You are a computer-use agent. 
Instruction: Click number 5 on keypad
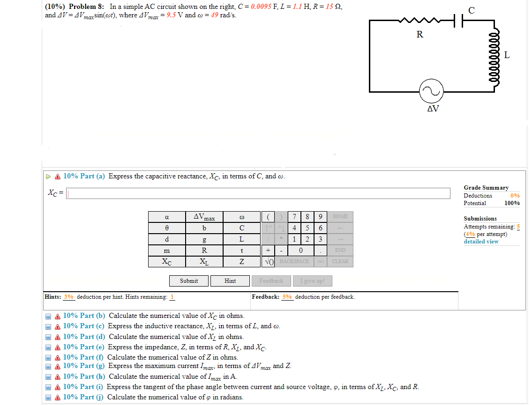click(x=307, y=228)
